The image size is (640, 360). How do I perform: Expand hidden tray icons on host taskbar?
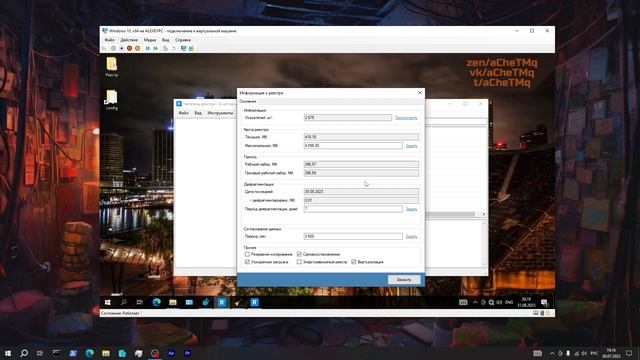tap(552, 353)
